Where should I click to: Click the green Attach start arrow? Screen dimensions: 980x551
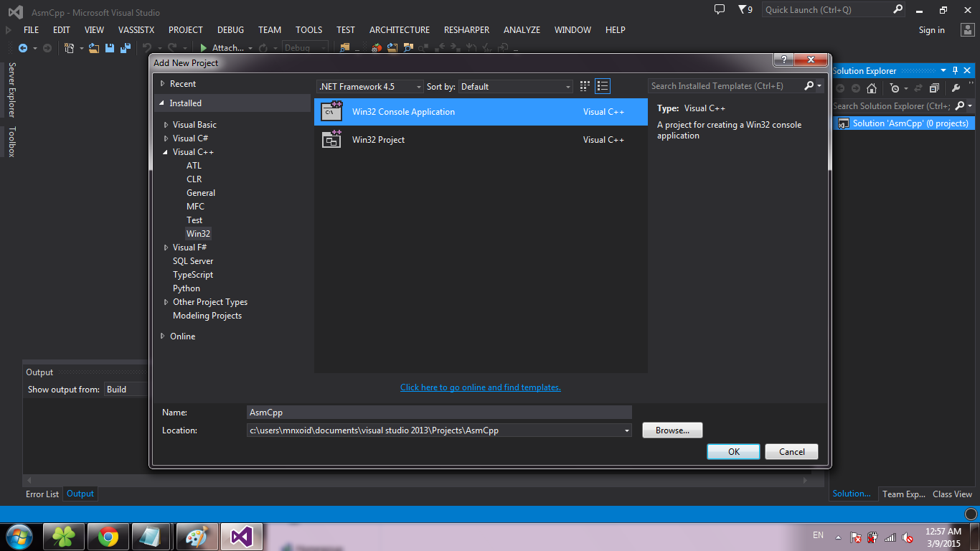click(x=204, y=48)
